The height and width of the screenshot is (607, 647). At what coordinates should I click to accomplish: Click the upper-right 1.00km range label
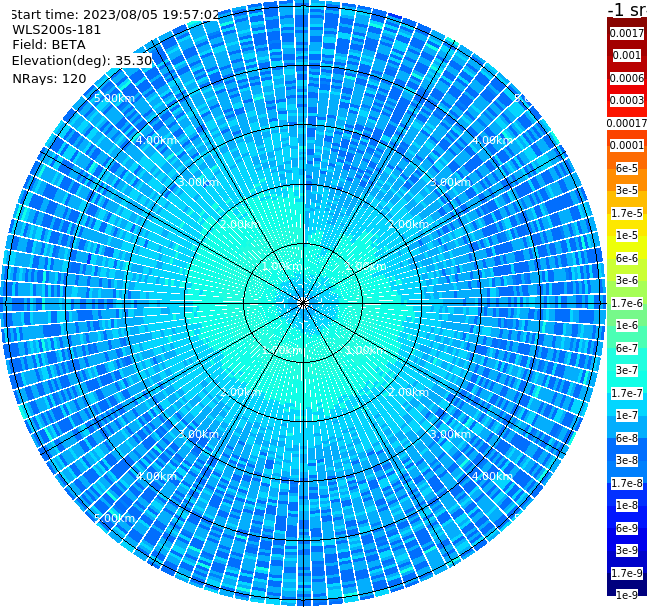click(x=366, y=266)
